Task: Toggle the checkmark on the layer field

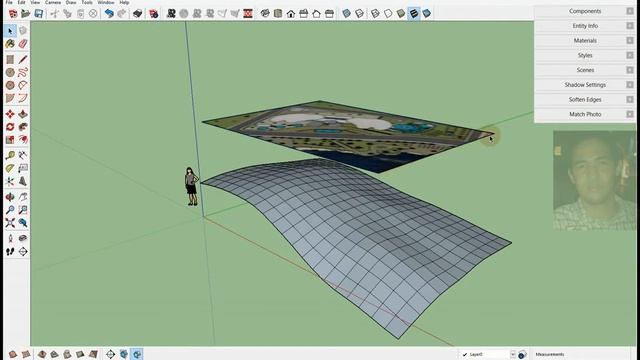Action: pos(465,355)
